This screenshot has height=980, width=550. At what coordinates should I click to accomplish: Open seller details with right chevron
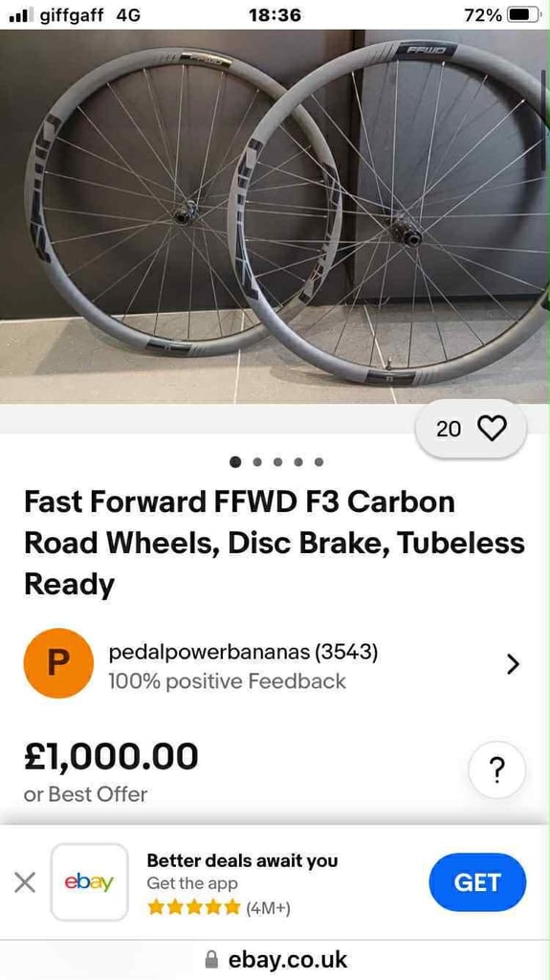click(513, 664)
